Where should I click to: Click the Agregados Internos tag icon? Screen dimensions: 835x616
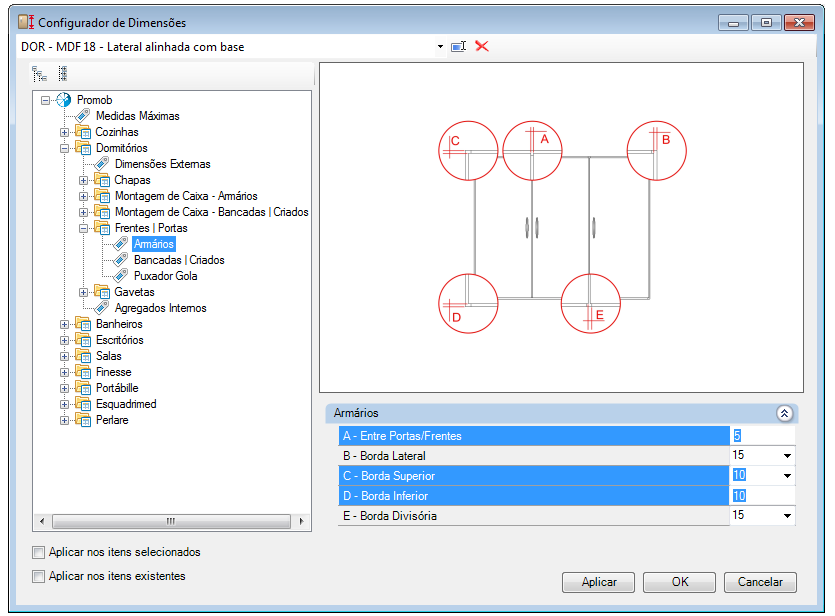102,308
